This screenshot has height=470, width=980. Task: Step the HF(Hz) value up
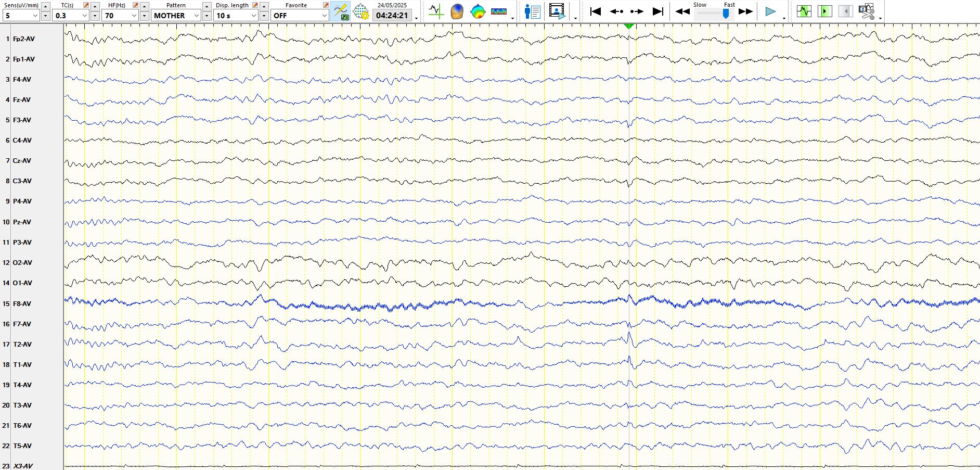pyautogui.click(x=144, y=6)
